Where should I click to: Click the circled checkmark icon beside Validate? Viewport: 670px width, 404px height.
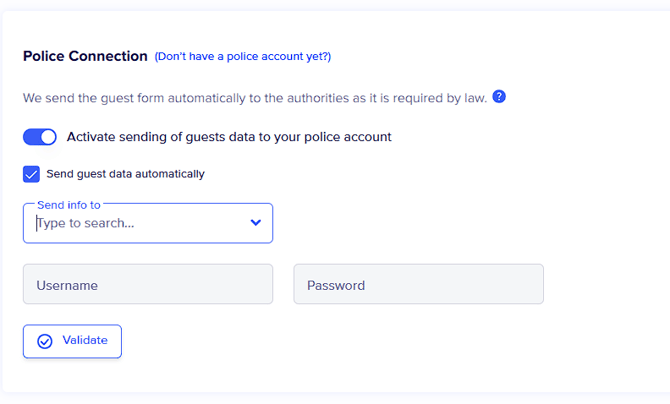pos(44,341)
